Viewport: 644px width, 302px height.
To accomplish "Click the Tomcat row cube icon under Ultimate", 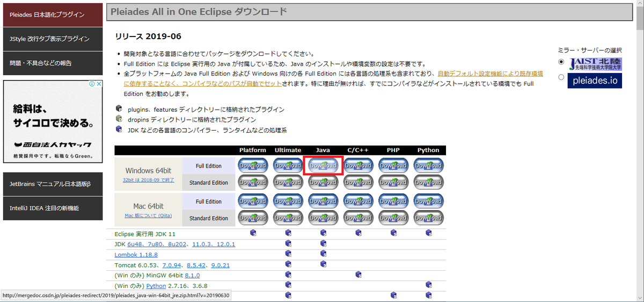I will point(288,264).
